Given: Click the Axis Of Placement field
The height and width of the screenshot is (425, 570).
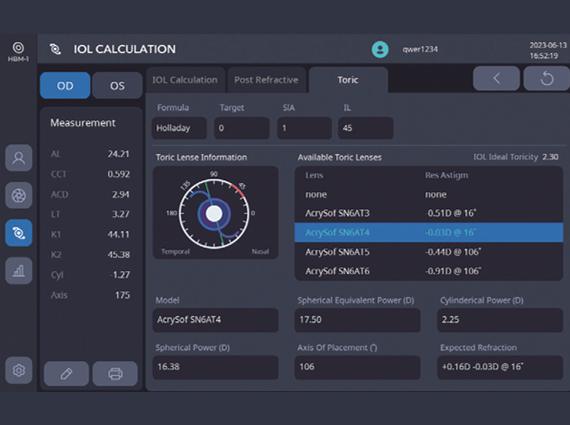Looking at the screenshot, I should pyautogui.click(x=358, y=367).
